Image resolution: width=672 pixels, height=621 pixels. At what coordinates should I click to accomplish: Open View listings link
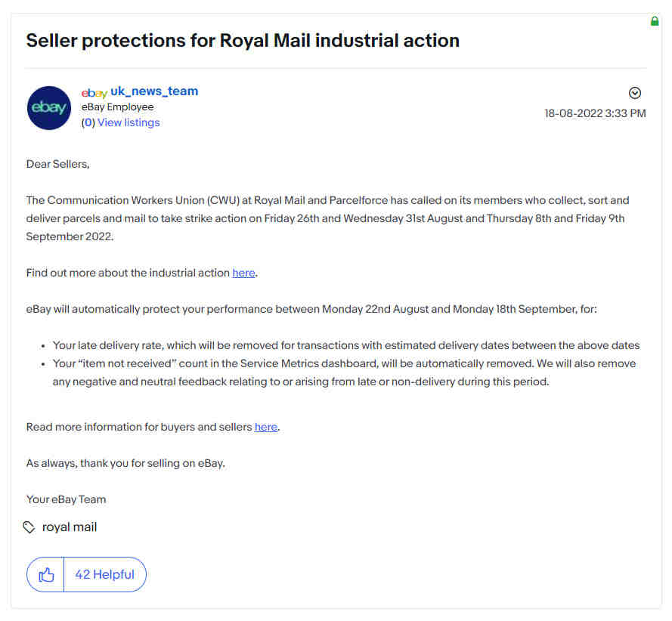pyautogui.click(x=129, y=122)
